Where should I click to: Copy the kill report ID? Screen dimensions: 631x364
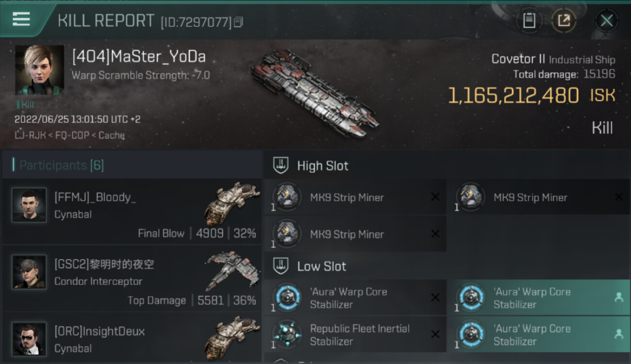coord(238,22)
